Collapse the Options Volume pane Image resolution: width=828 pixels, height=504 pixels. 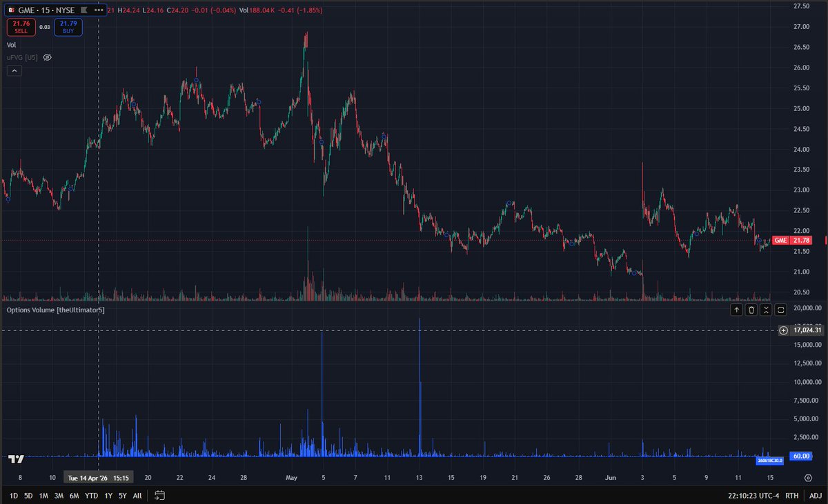point(766,310)
